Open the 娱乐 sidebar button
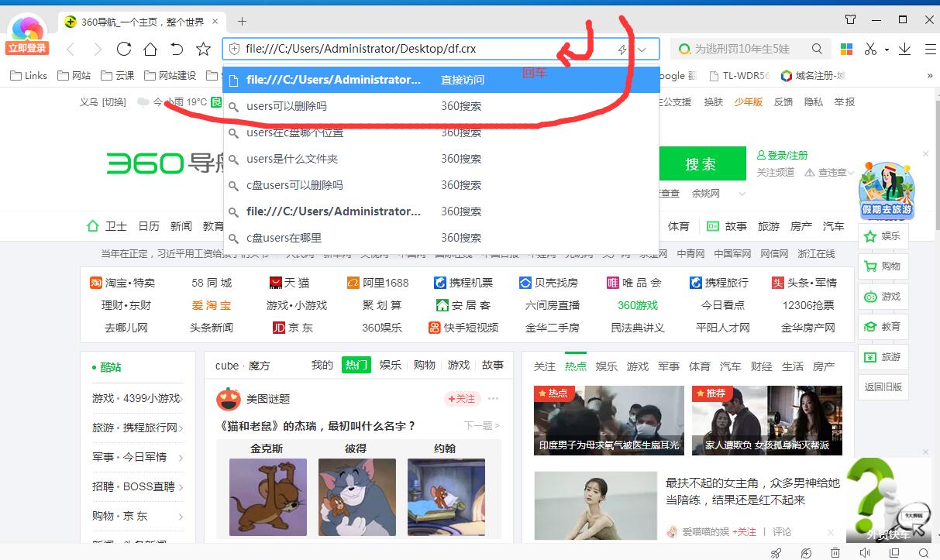The width and height of the screenshot is (940, 560). (x=883, y=236)
